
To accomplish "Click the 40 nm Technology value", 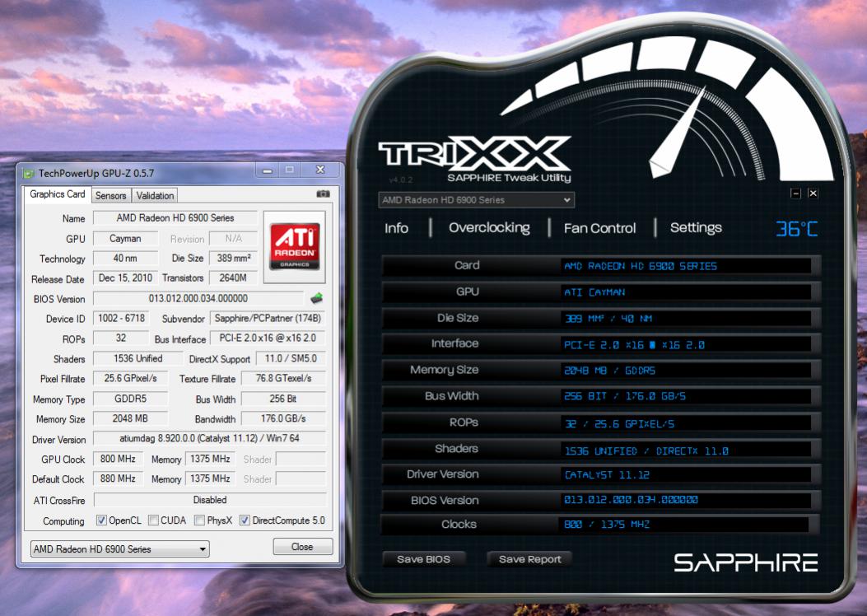I will (x=125, y=259).
